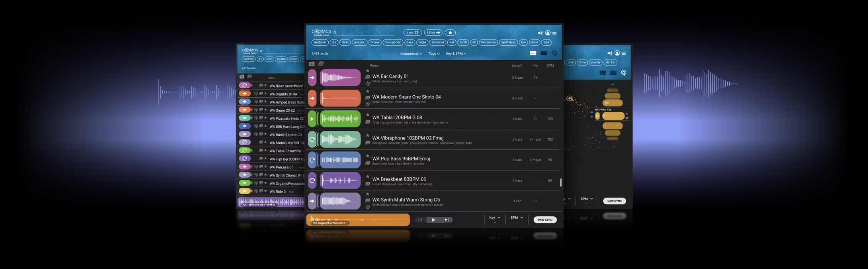The height and width of the screenshot is (269, 868).
Task: Expand the Tags dropdown
Action: [434, 53]
